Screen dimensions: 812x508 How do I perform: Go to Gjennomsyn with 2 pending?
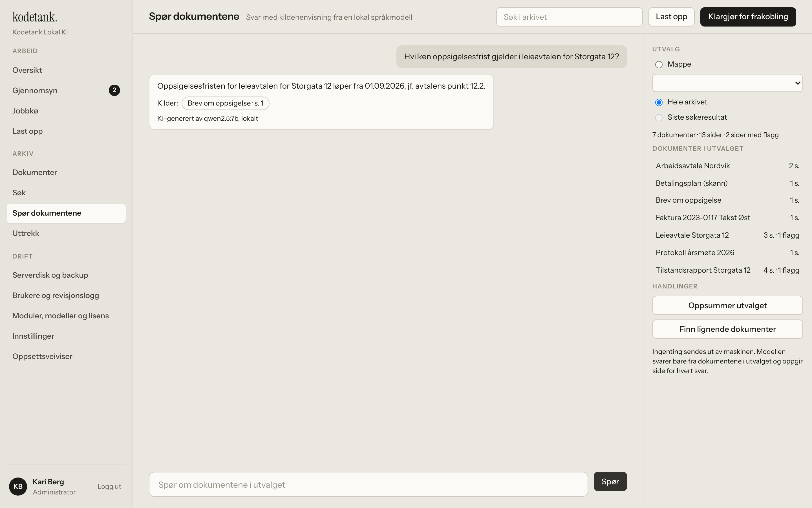[66, 90]
